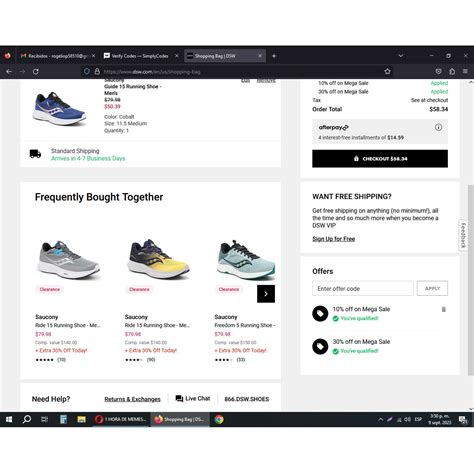The width and height of the screenshot is (474, 474).
Task: Click the Remove link for the cart item
Action: (266, 81)
